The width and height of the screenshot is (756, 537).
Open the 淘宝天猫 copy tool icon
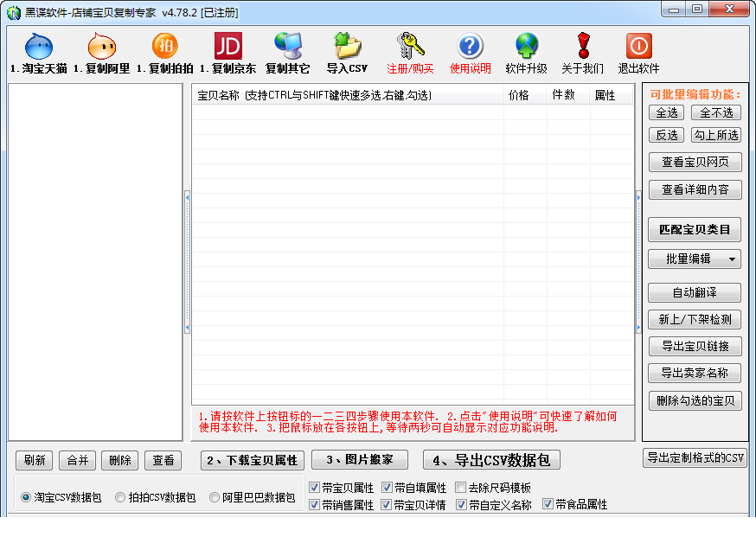(x=39, y=47)
